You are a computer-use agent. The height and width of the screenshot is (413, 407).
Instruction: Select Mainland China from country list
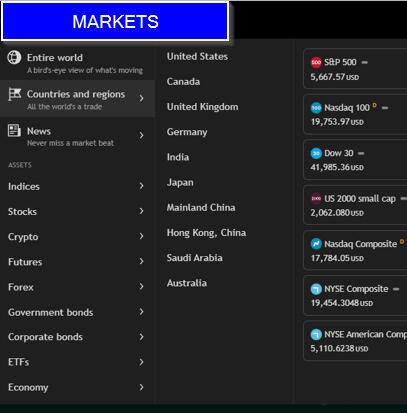pyautogui.click(x=201, y=207)
